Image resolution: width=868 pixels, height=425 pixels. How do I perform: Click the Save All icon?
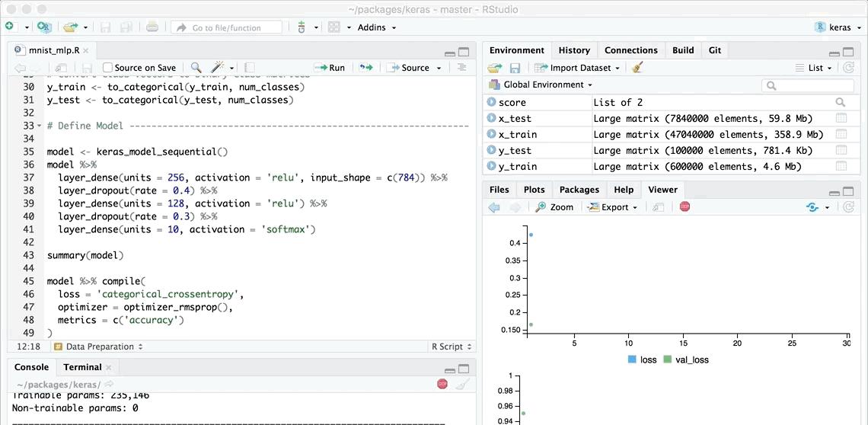pyautogui.click(x=126, y=27)
